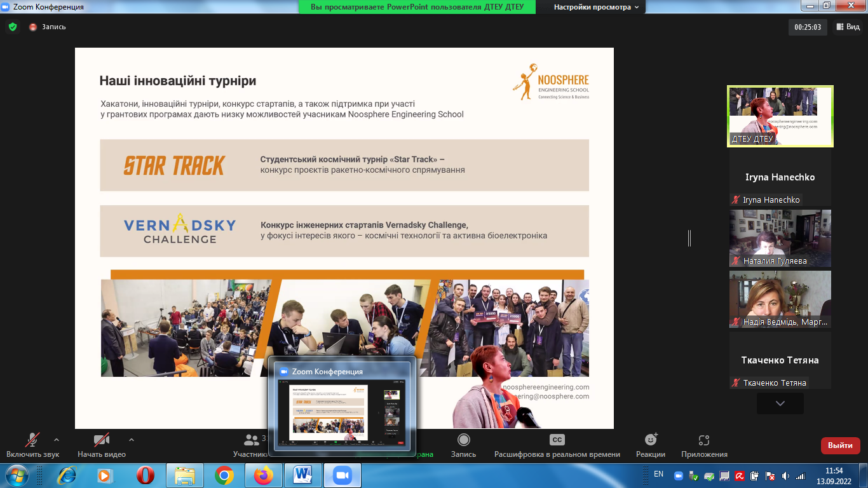Click the slide title Наші інноваційні турніри

tap(178, 81)
